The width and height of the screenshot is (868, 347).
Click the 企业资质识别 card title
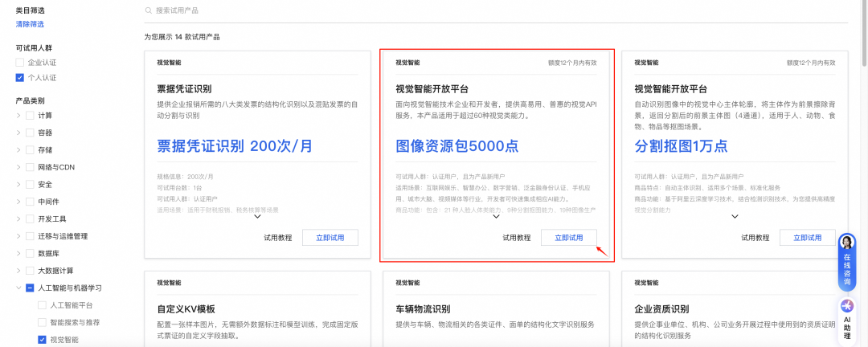[x=662, y=308]
